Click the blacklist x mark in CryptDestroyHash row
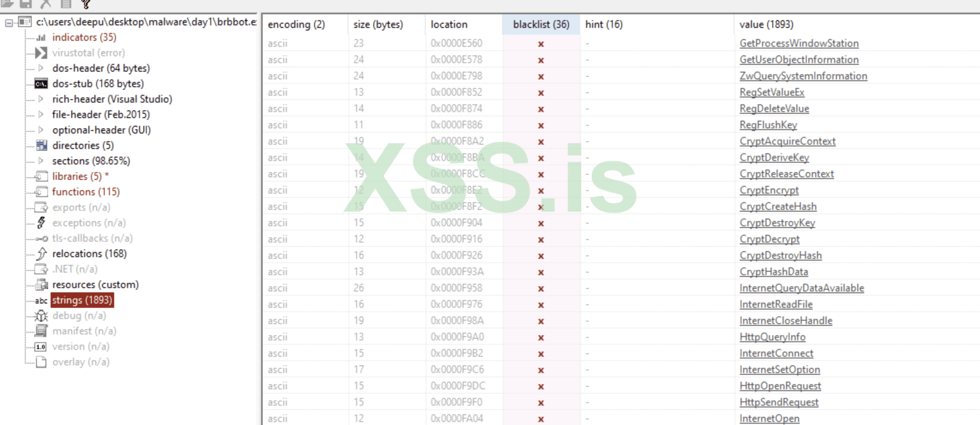 541,256
